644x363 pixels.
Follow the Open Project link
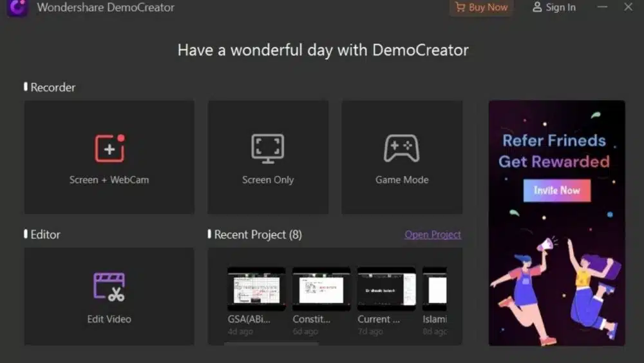click(x=433, y=235)
